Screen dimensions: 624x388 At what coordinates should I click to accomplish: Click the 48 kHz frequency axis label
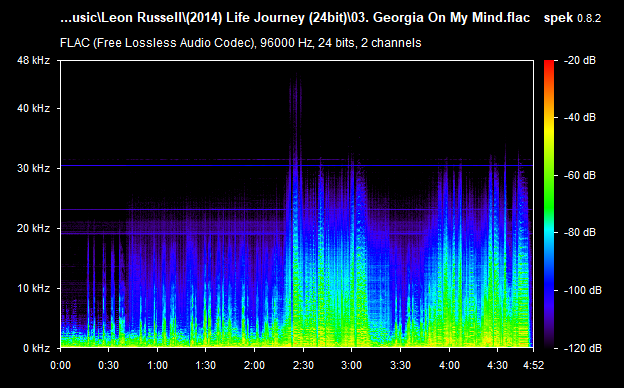click(33, 60)
